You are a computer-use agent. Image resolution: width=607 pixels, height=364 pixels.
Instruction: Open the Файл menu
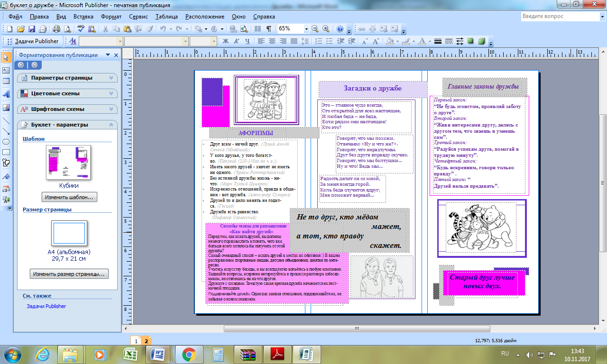[x=16, y=16]
